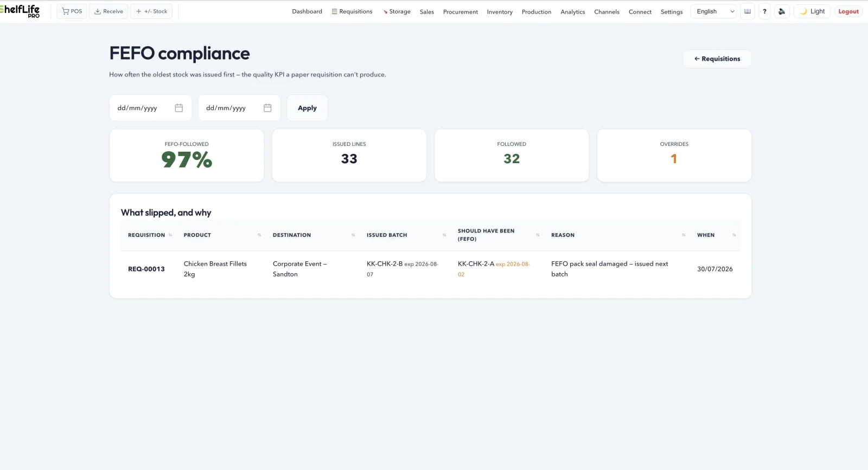Open the Storage menu item
This screenshot has height=470, width=868.
pos(396,11)
